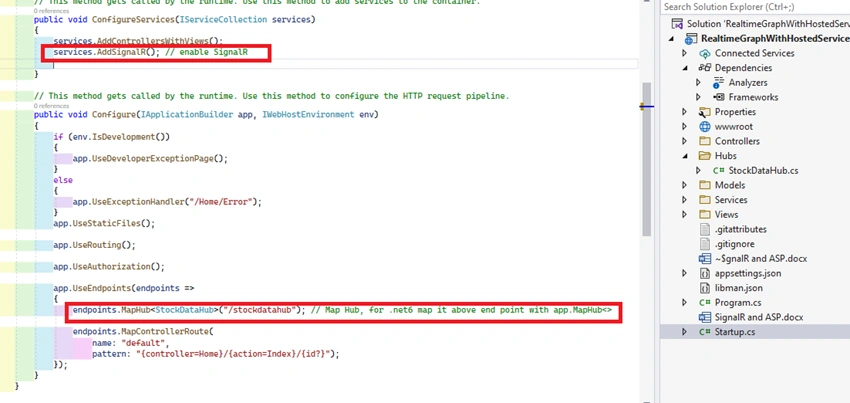This screenshot has width=850, height=403.
Task: Click the Dependencies icon
Action: pyautogui.click(x=705, y=68)
